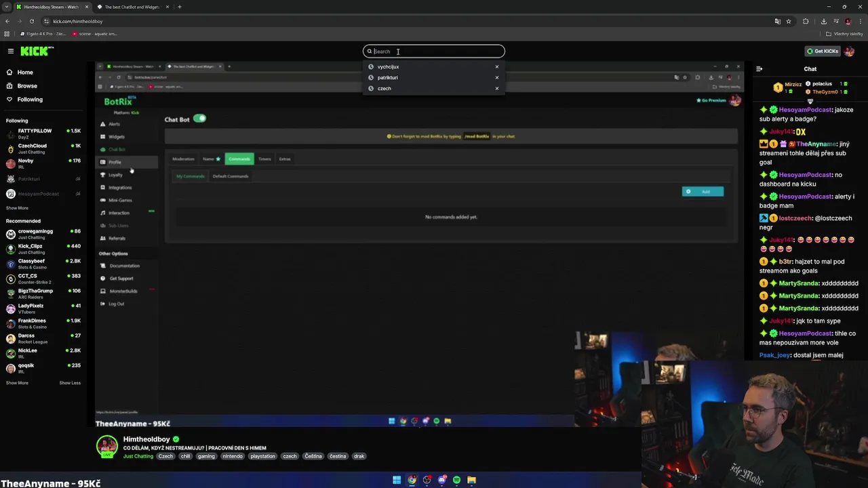Expand Following list with Show More
868x488 pixels.
coord(17,208)
